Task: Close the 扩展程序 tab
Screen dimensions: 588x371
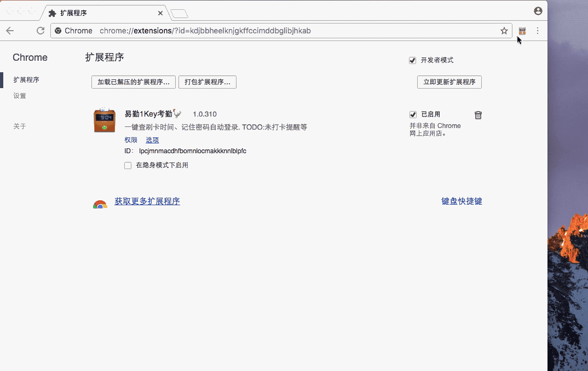Action: (160, 13)
